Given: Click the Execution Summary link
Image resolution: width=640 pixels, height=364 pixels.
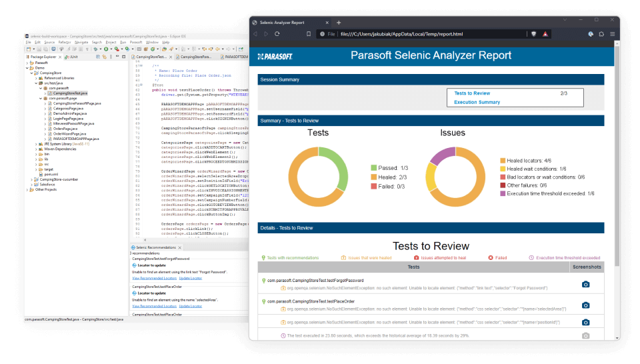Looking at the screenshot, I should pos(477,102).
